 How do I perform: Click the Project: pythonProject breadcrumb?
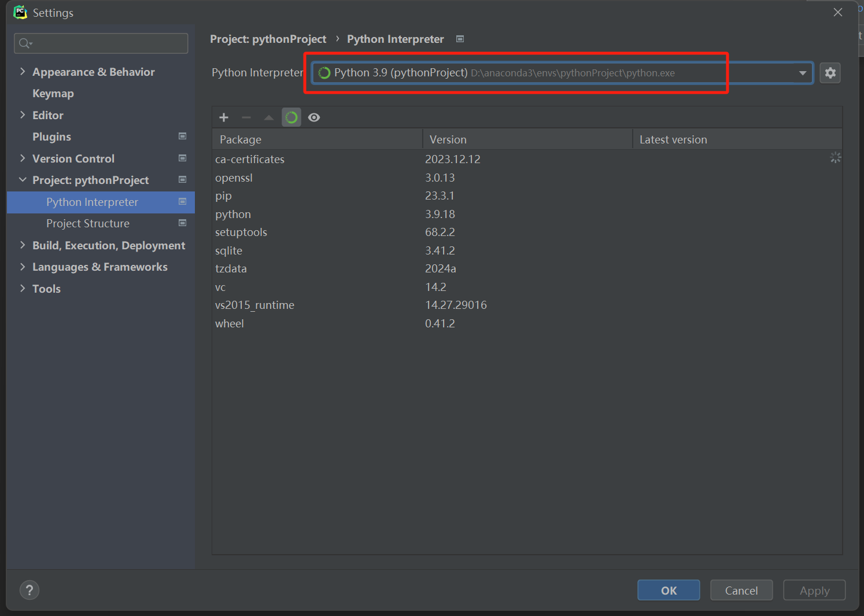pyautogui.click(x=268, y=39)
